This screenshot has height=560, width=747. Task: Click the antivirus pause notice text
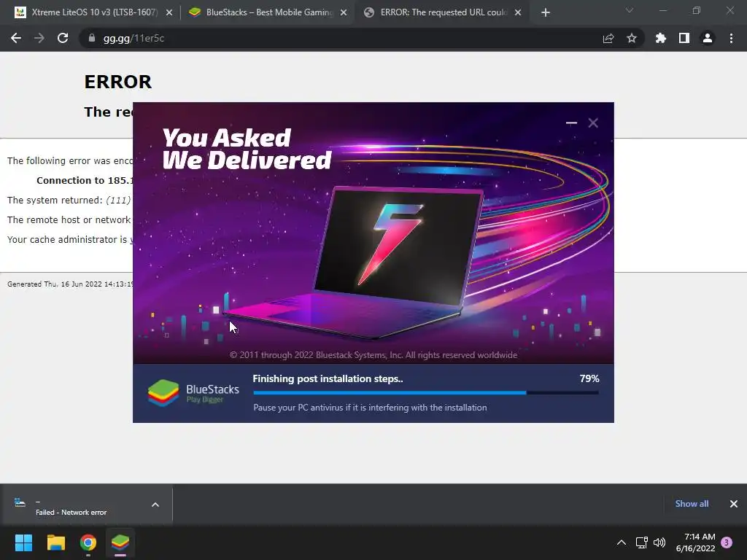[x=370, y=408]
